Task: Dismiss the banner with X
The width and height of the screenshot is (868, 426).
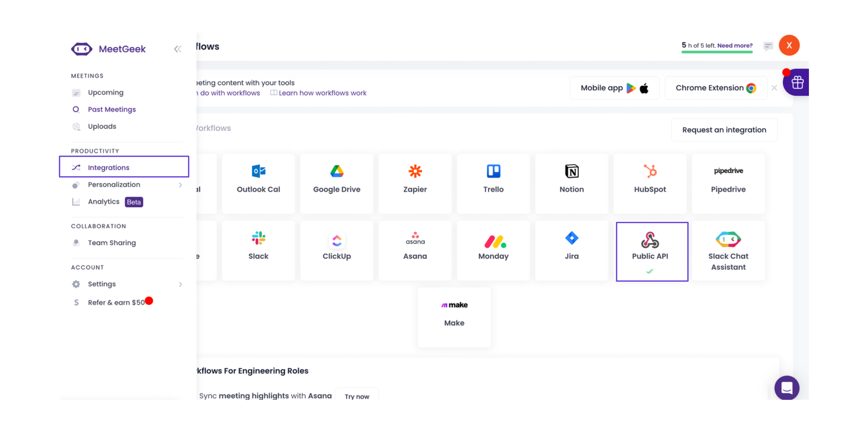Action: click(x=774, y=88)
